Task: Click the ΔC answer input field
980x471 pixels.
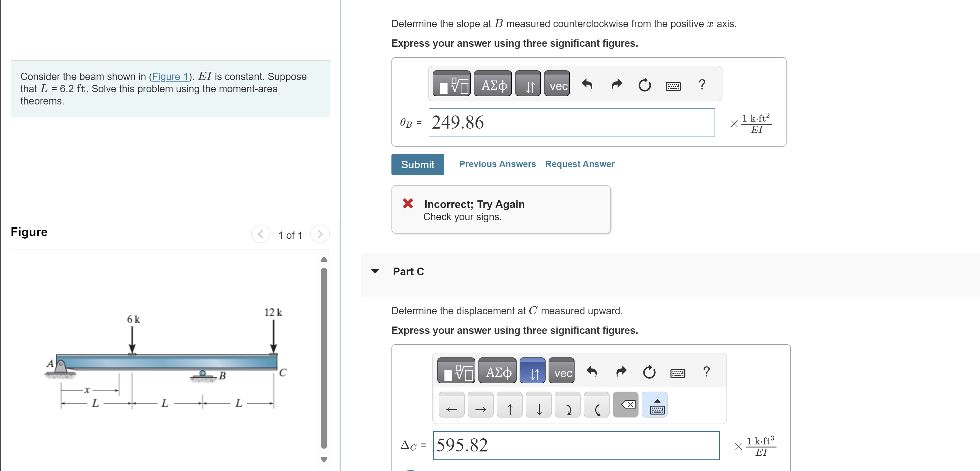Action: (x=576, y=445)
